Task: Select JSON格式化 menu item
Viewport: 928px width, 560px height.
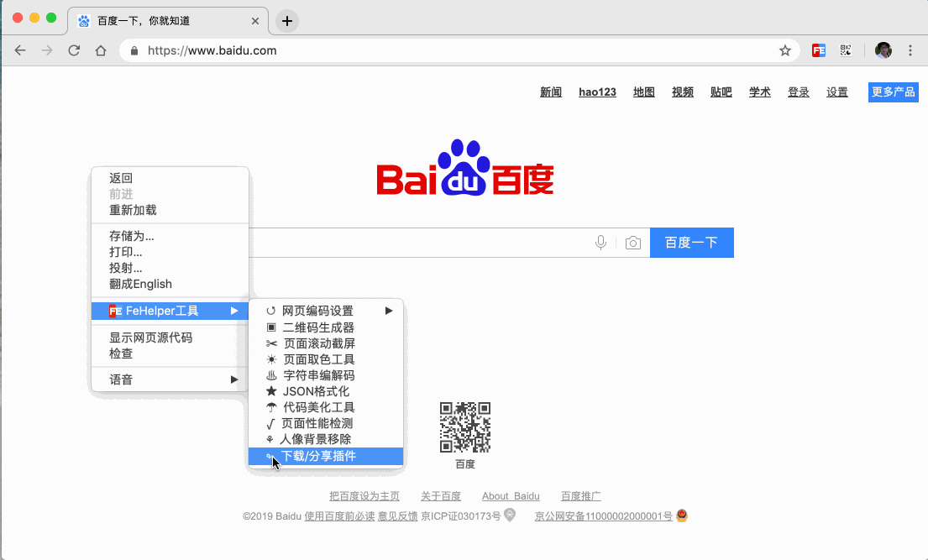Action: [326, 391]
